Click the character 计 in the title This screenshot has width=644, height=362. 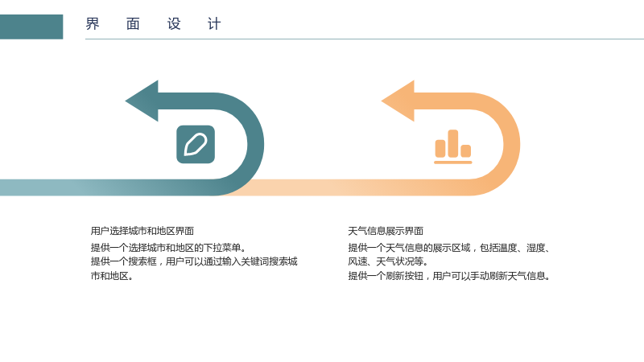point(214,24)
